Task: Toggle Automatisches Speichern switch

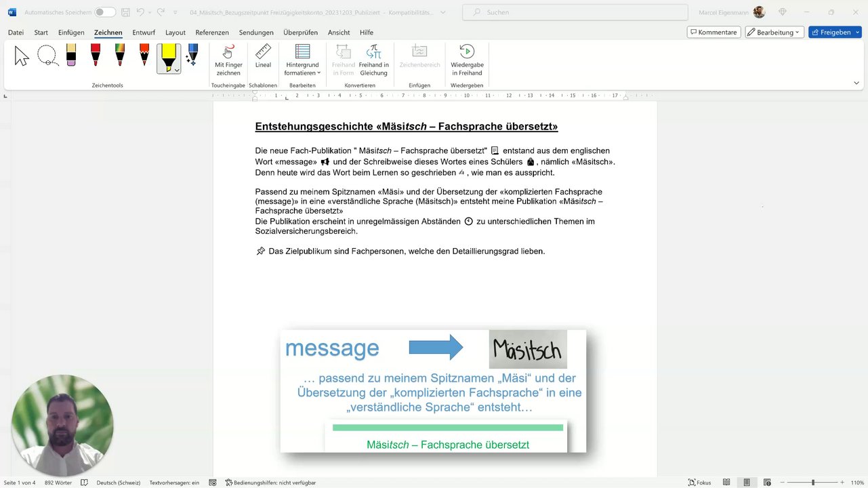Action: coord(104,12)
